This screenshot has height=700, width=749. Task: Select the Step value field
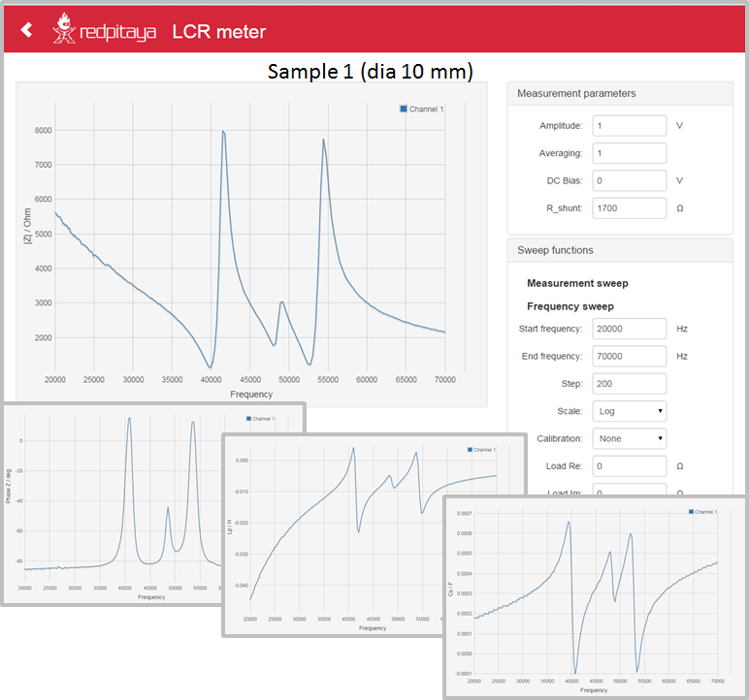[629, 383]
